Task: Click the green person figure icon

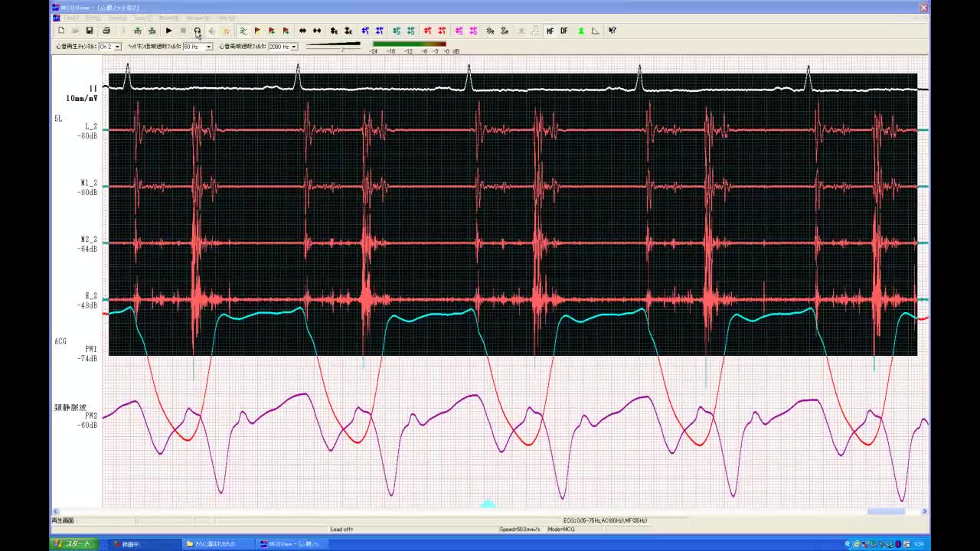Action: coord(580,31)
